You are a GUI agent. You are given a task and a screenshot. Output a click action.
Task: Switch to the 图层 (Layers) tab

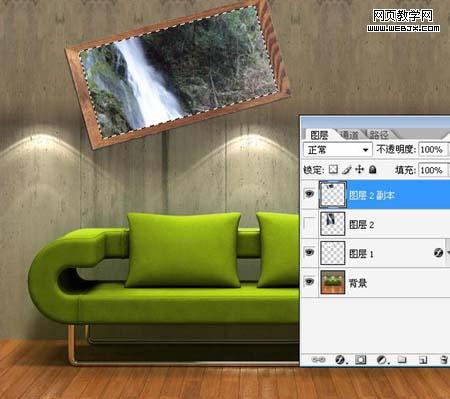tap(319, 135)
